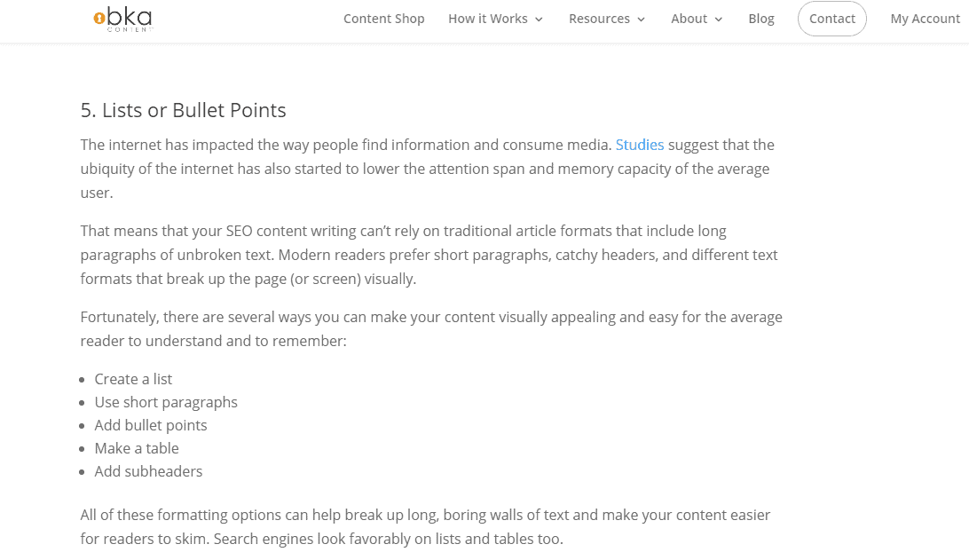969x560 pixels.
Task: Open the Content Shop page
Action: point(383,19)
